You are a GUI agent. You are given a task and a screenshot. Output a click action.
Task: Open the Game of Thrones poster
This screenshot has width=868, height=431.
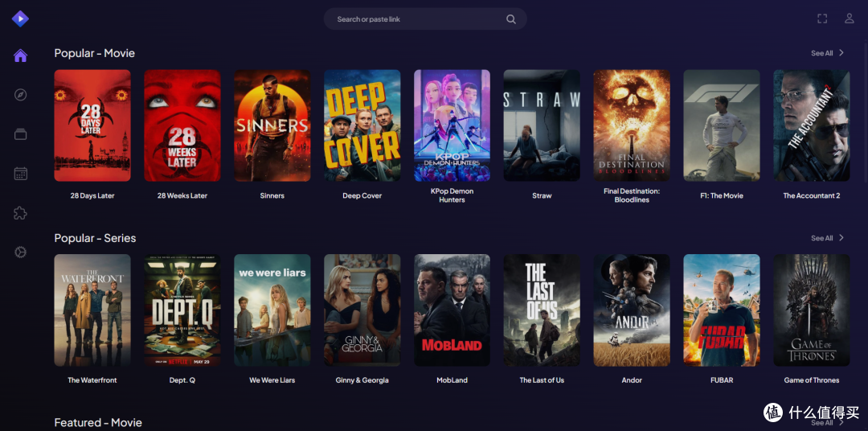pyautogui.click(x=812, y=310)
